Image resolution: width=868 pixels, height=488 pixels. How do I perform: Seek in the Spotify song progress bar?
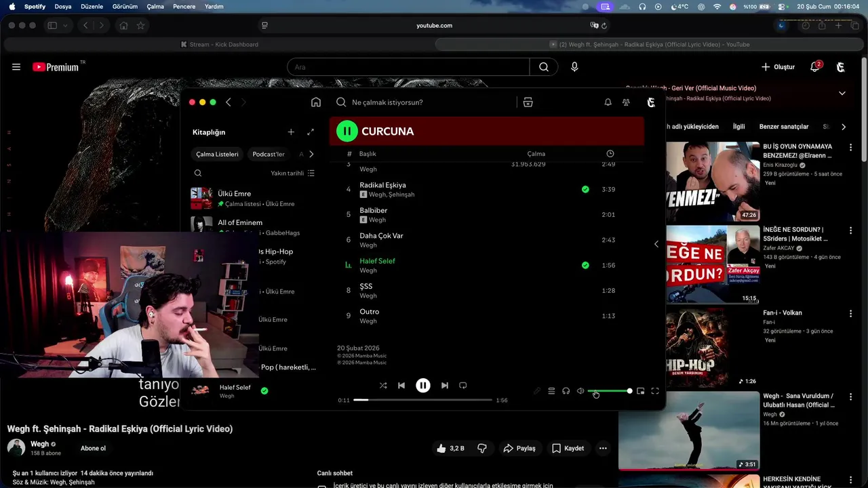pyautogui.click(x=422, y=400)
